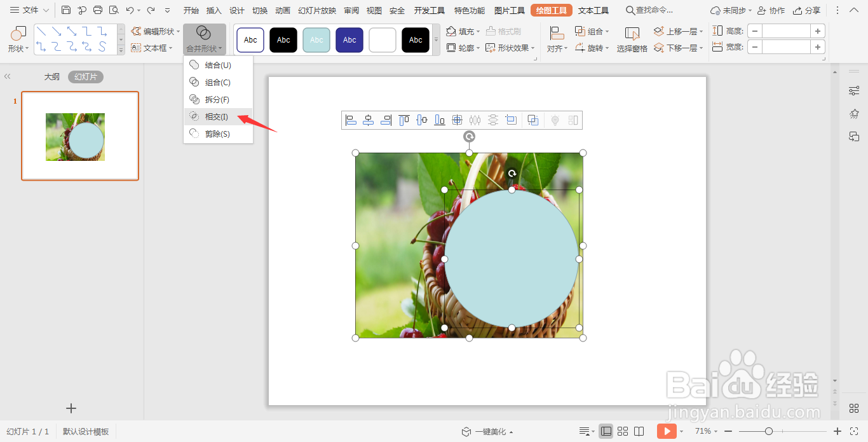Open Print Preview icon
The width and height of the screenshot is (868, 442).
[x=114, y=10]
